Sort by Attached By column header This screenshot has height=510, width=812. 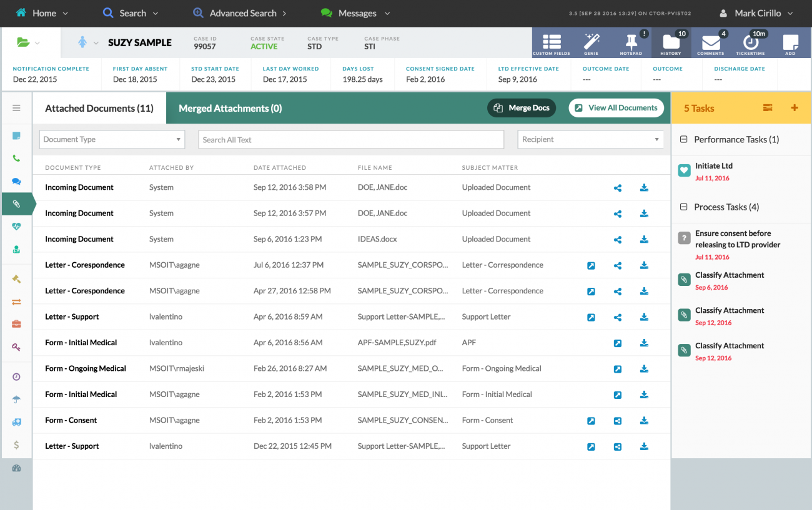[171, 168]
